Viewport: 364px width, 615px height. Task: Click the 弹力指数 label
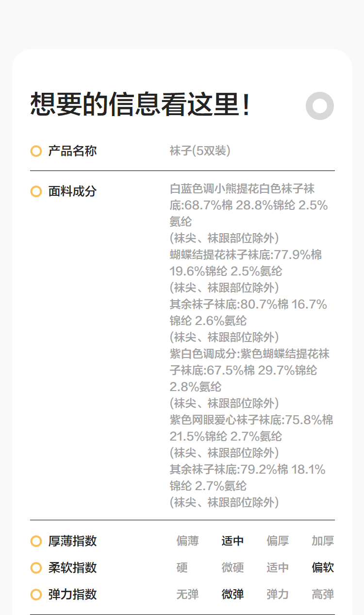coord(72,595)
